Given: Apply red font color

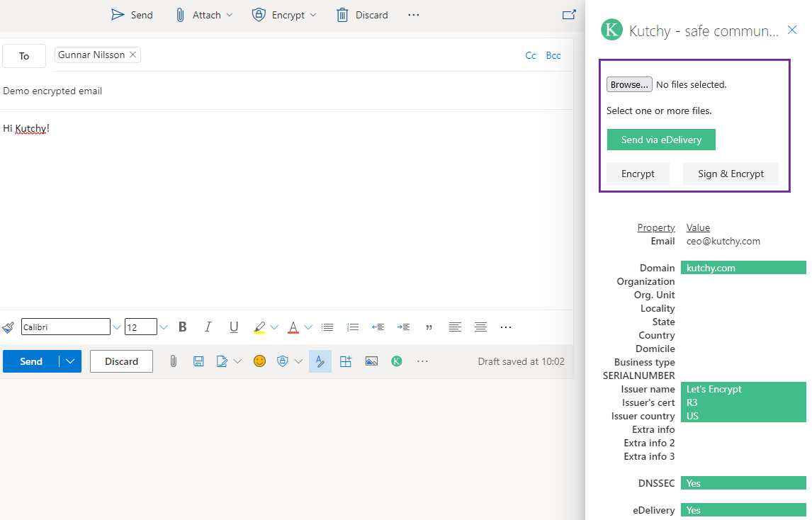Looking at the screenshot, I should (x=293, y=327).
